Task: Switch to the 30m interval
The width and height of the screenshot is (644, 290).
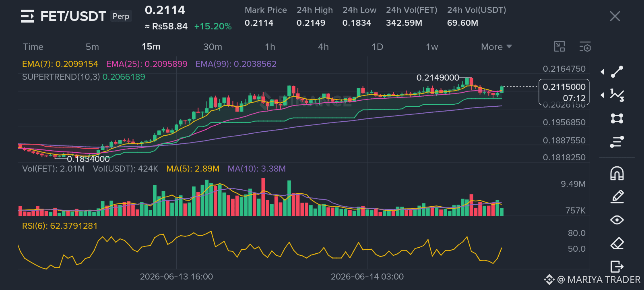Action: (x=213, y=47)
